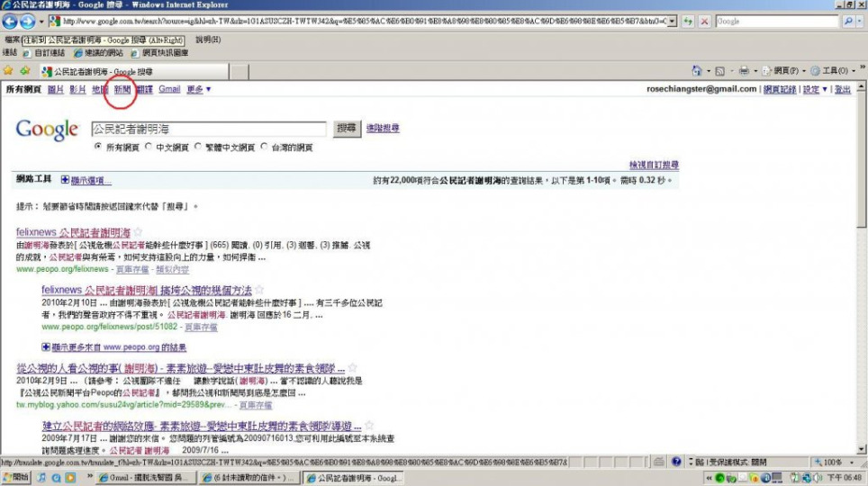Viewport: 868px width, 486px height.
Task: Click the browser Back arrow button
Action: [x=12, y=22]
